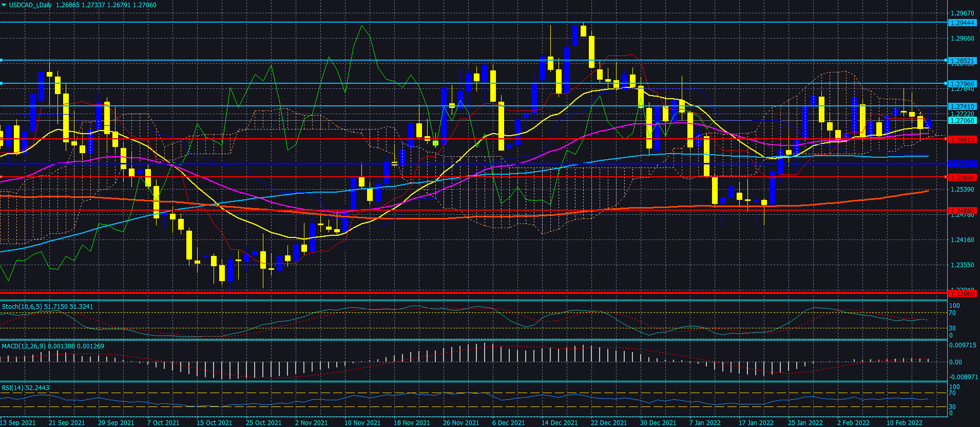The image size is (980, 427).
Task: Click the 25 Jan 2022 date label
Action: point(805,423)
